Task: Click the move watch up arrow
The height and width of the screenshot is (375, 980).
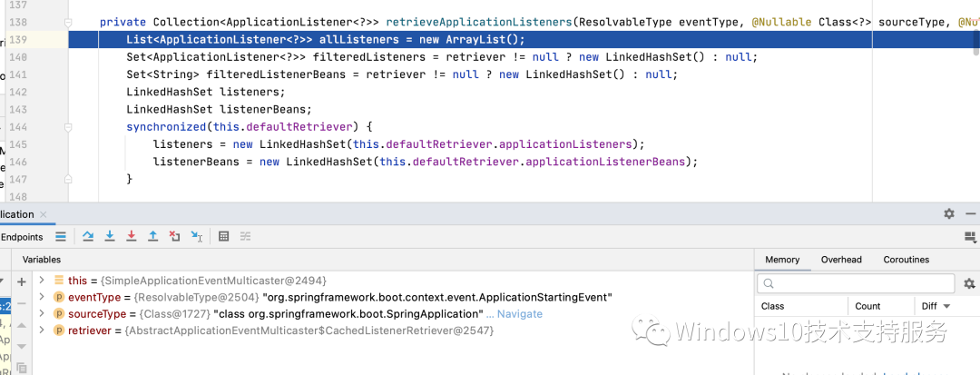Action: click(21, 325)
